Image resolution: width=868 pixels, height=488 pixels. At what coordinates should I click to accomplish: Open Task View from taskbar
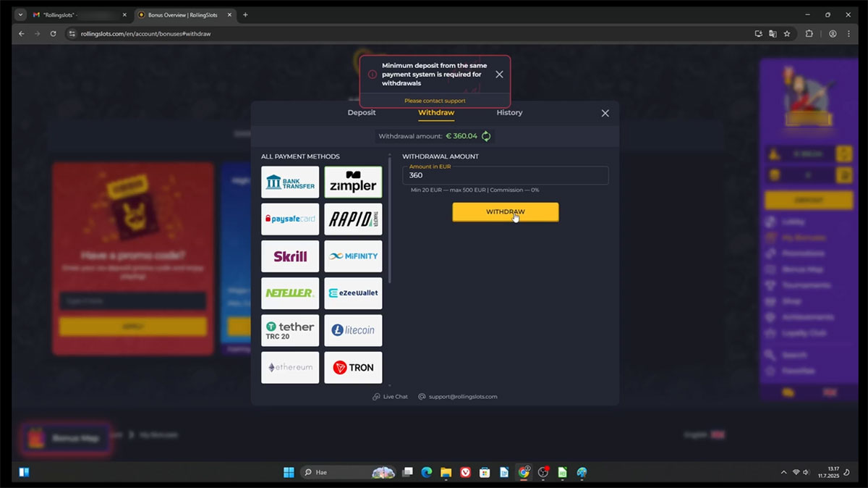(408, 472)
